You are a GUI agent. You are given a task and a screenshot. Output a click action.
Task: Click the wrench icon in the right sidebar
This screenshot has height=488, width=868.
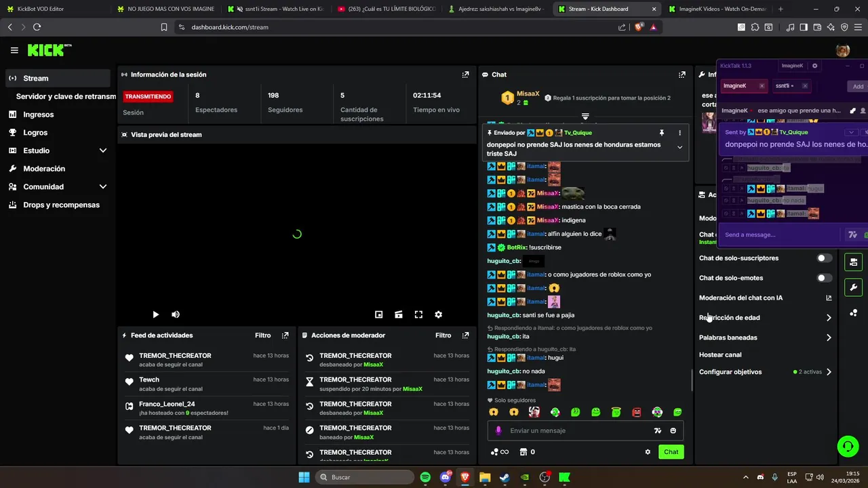[853, 287]
